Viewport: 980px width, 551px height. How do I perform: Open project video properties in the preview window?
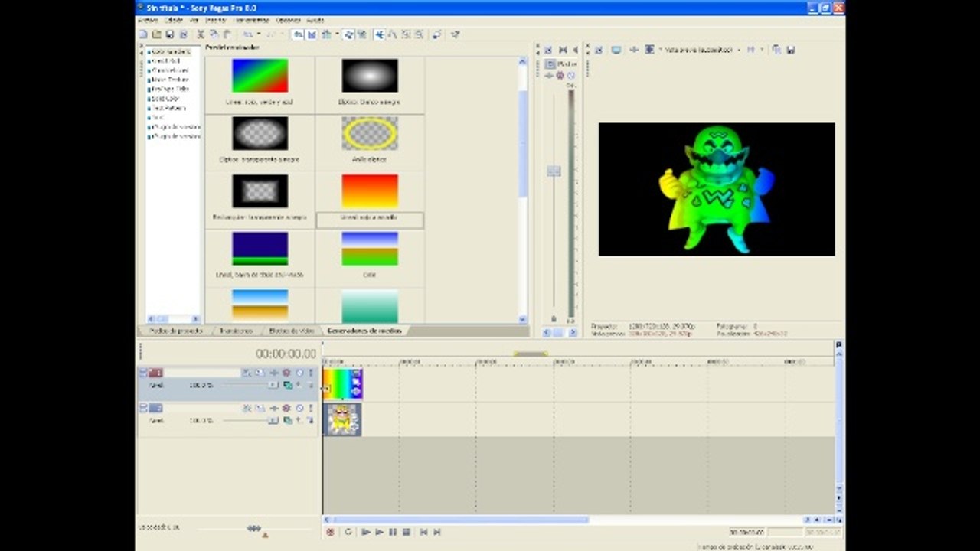599,50
